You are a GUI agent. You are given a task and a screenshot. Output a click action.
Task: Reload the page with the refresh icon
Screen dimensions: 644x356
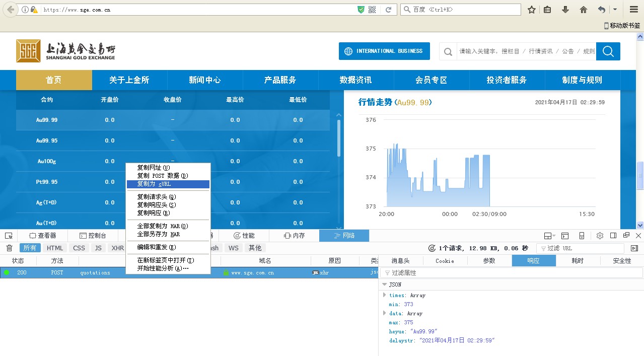click(388, 9)
